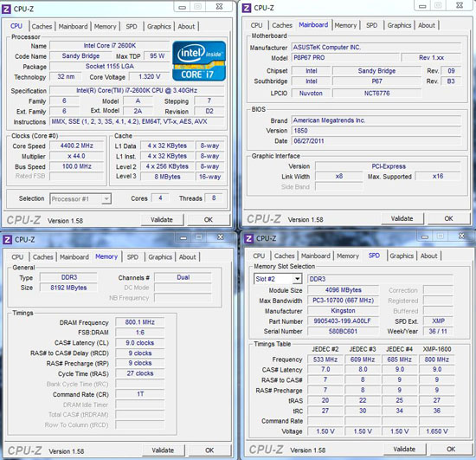Click the CPU-Z logo icon in SPD window title
476x460 pixels.
pos(248,238)
